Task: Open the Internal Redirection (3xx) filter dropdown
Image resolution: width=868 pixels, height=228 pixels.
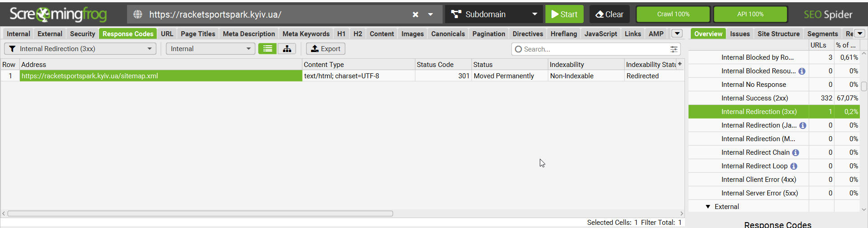Action: pos(80,49)
